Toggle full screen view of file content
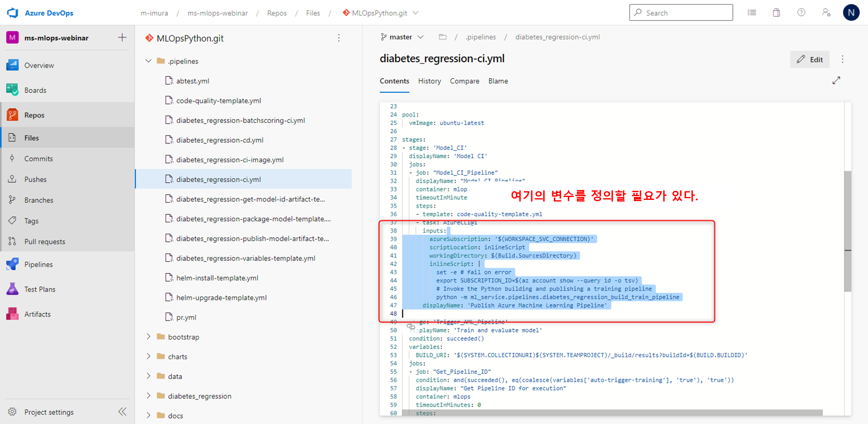This screenshot has height=424, width=868. [x=836, y=81]
